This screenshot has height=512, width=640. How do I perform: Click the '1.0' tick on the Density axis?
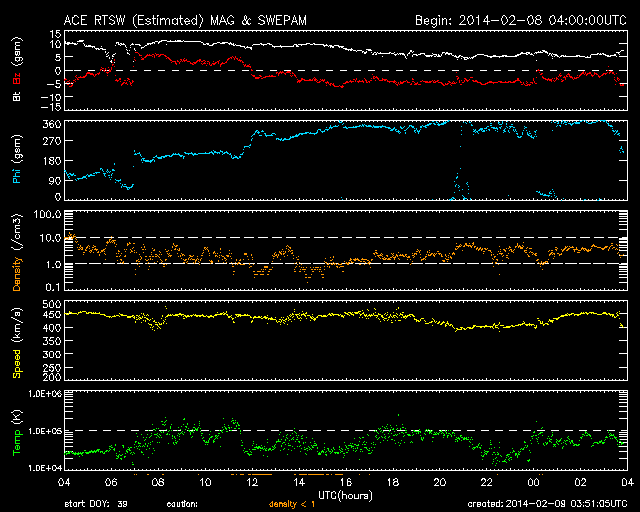(x=53, y=264)
